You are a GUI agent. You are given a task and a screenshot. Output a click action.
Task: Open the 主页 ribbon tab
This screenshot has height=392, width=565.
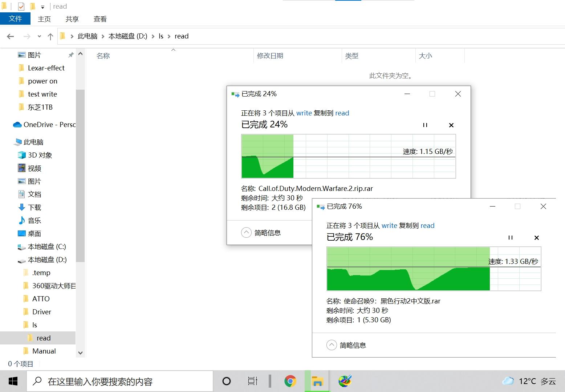[x=44, y=19]
